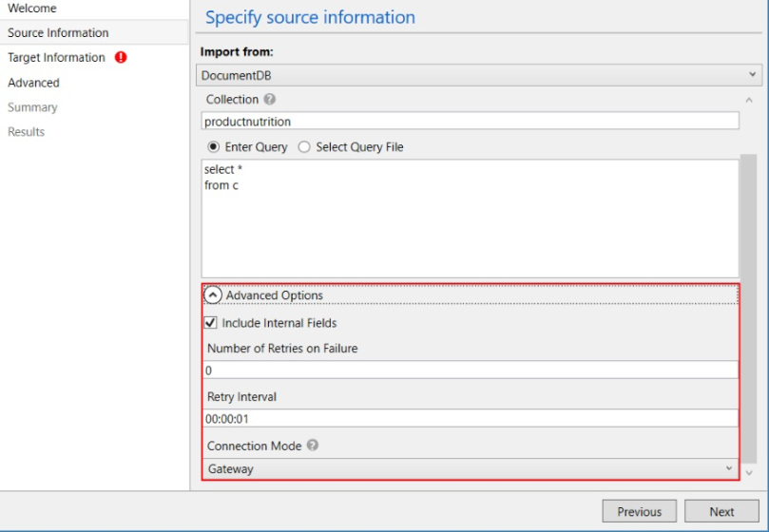The width and height of the screenshot is (769, 532).
Task: Click the Collection help question mark icon
Action: click(x=270, y=100)
